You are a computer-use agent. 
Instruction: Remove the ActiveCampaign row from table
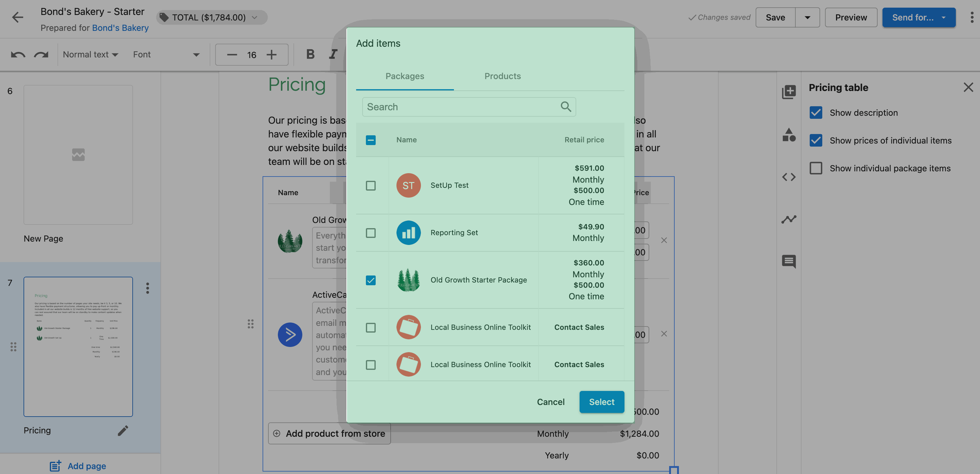click(x=664, y=334)
